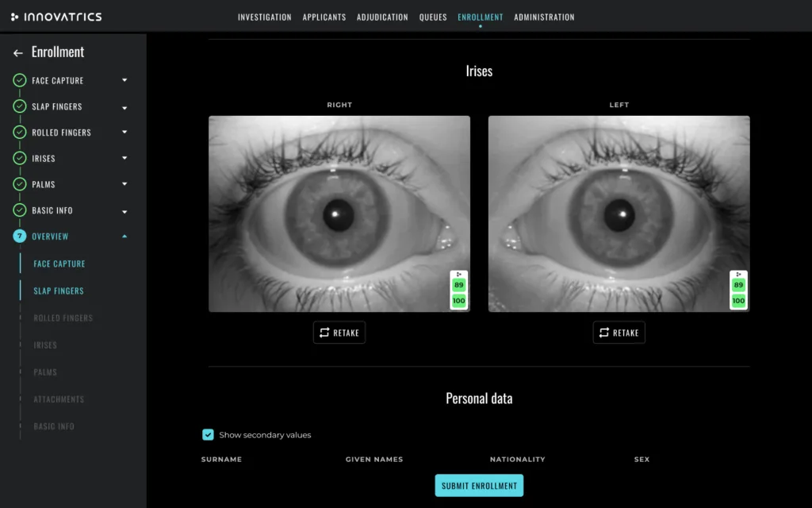Click the Face Capture completed checkmark icon
812x508 pixels.
(x=20, y=80)
